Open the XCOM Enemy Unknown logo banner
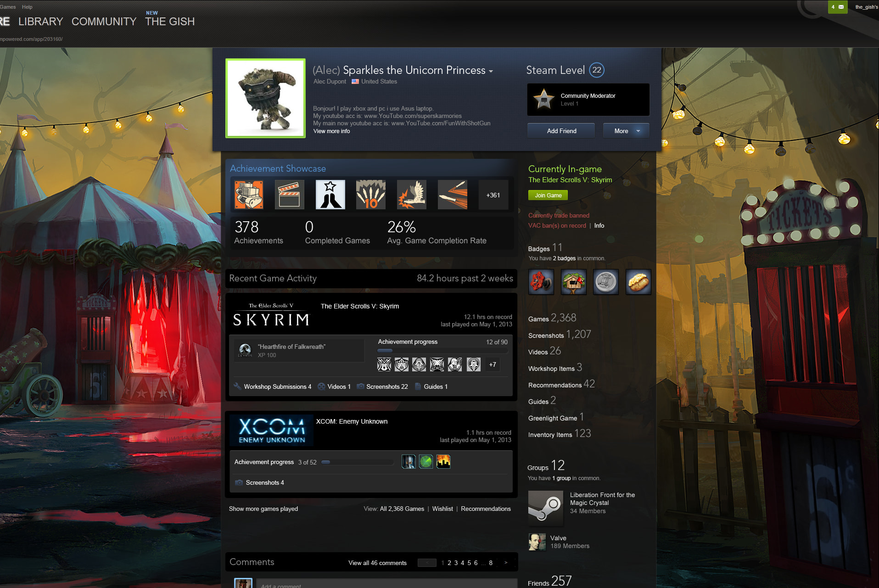The width and height of the screenshot is (879, 588). point(271,431)
